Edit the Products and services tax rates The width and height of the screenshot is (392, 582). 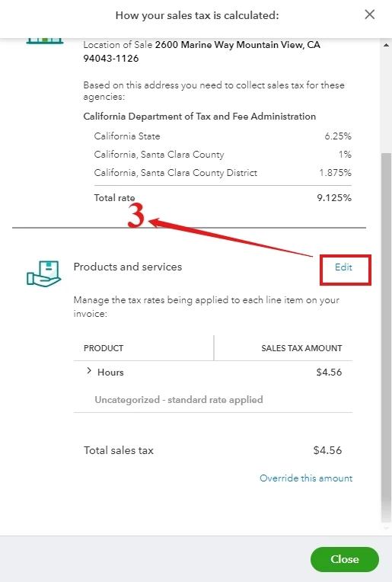[x=343, y=267]
